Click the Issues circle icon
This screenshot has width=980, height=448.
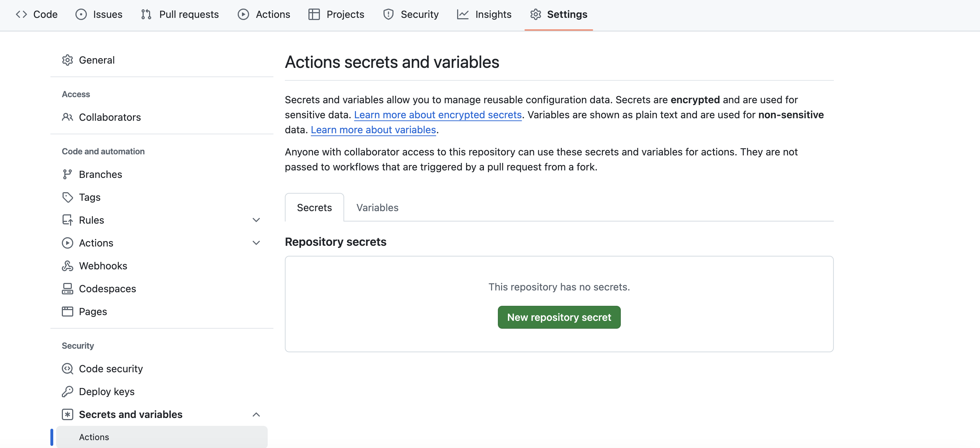(81, 14)
